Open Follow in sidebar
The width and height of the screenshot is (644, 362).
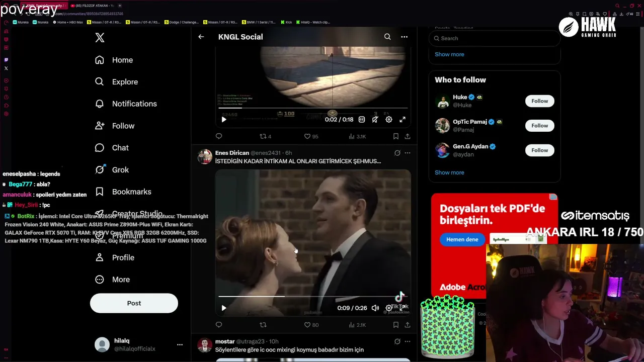(x=115, y=126)
